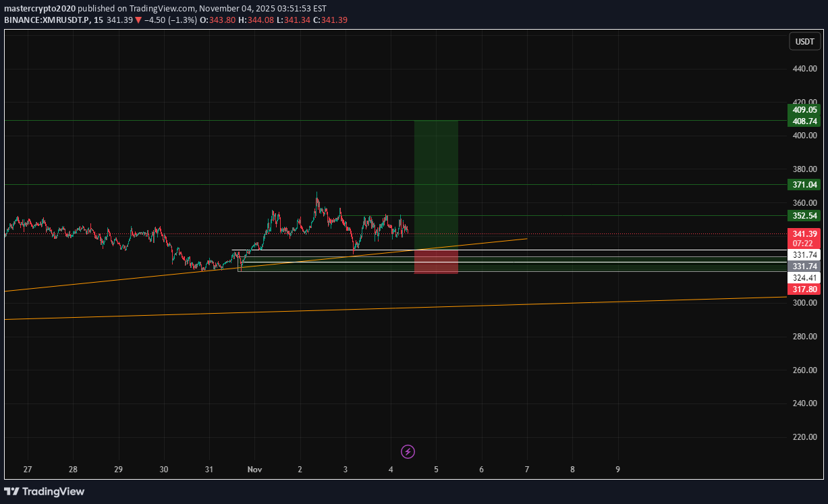This screenshot has width=828, height=504.
Task: Select the Nov label on time axis
Action: click(x=254, y=469)
